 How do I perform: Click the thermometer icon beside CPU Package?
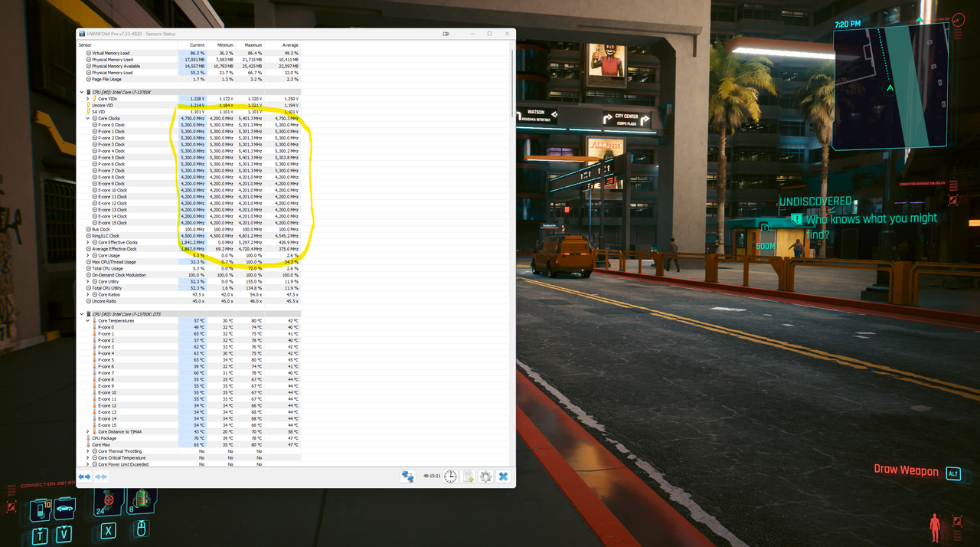click(x=89, y=438)
